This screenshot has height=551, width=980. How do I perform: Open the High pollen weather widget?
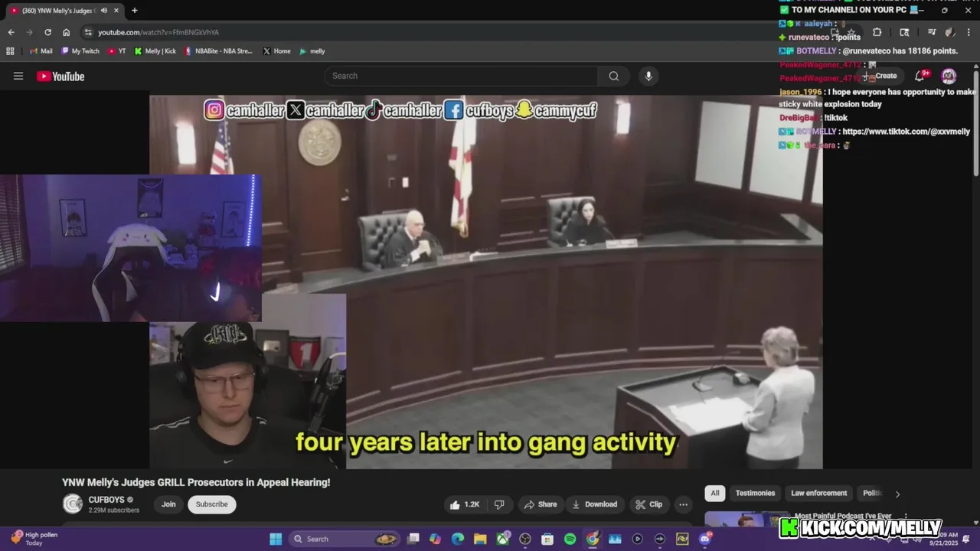pyautogui.click(x=34, y=539)
